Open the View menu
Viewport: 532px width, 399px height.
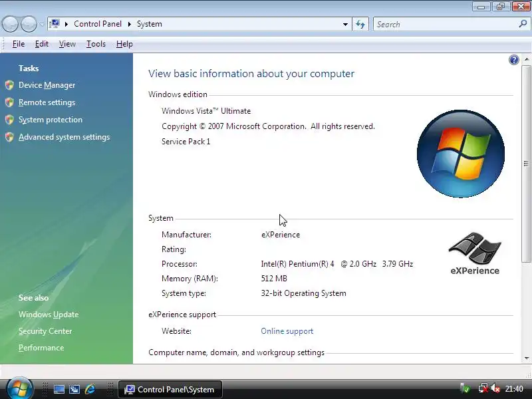click(x=67, y=44)
